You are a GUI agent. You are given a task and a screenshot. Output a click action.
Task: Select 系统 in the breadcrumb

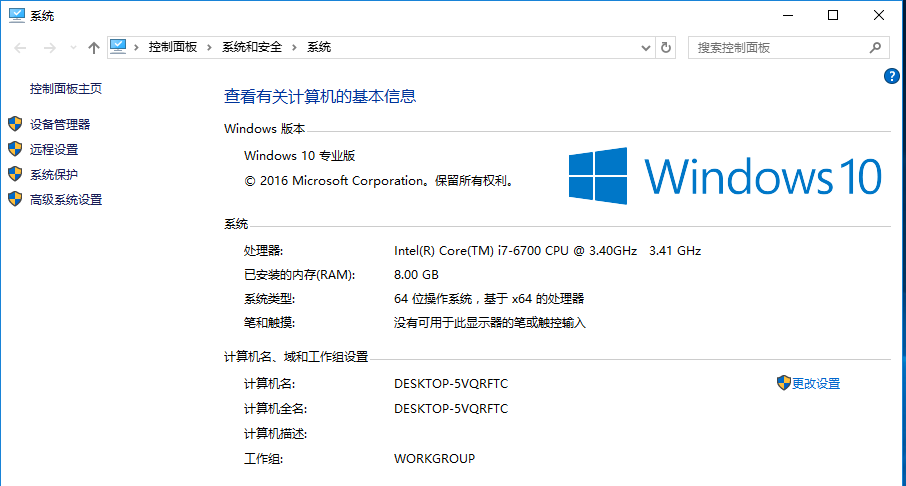tap(319, 47)
